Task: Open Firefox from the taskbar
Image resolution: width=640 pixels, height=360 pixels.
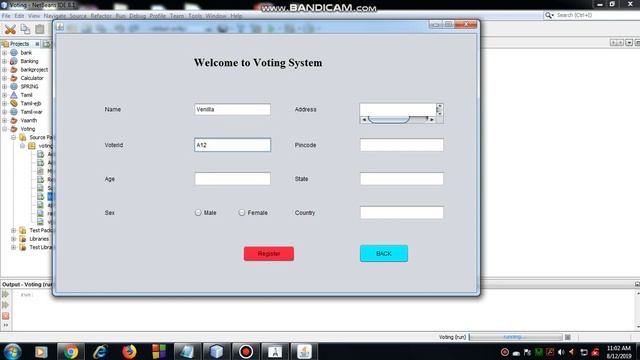Action: pyautogui.click(x=129, y=351)
